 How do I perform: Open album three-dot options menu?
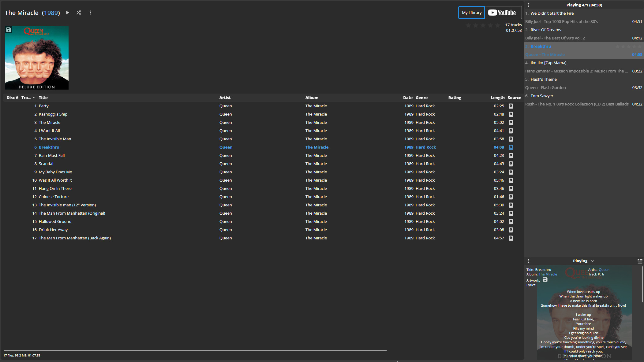90,13
